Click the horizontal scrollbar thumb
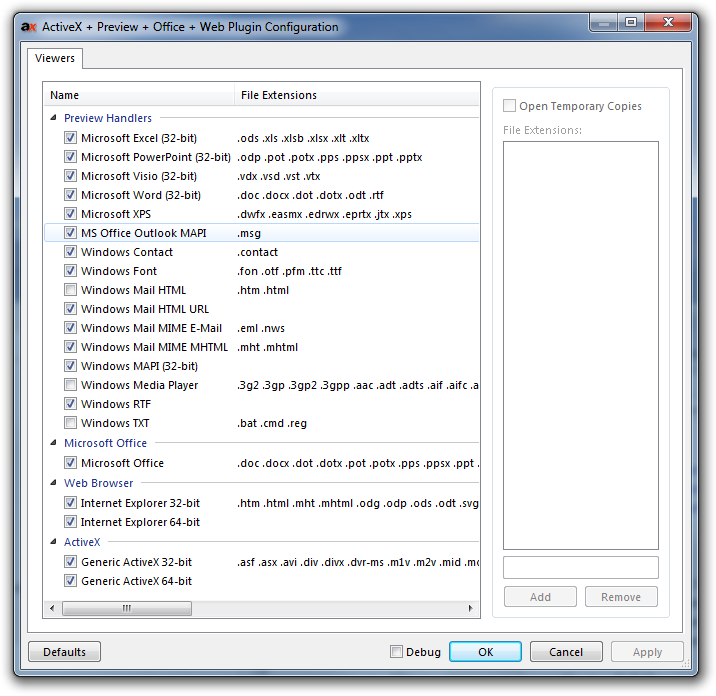The height and width of the screenshot is (696, 716). tap(127, 608)
